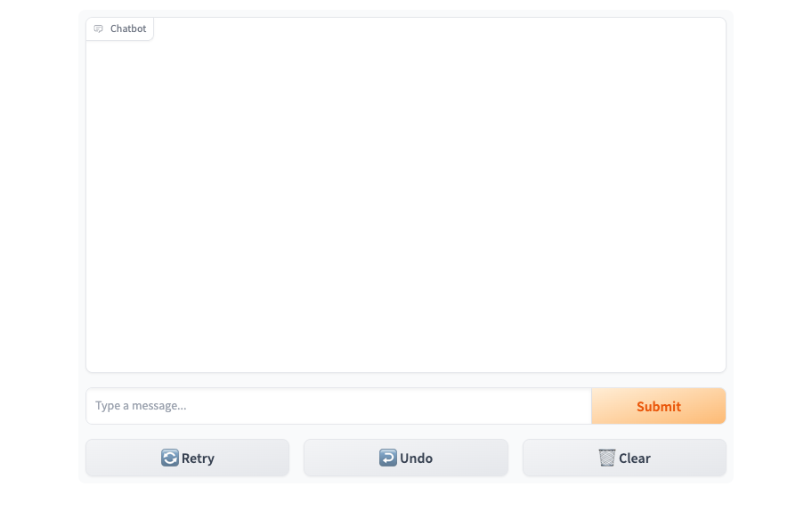The image size is (812, 511).
Task: Click the chat bubble icon beside Chatbot
Action: (99, 28)
